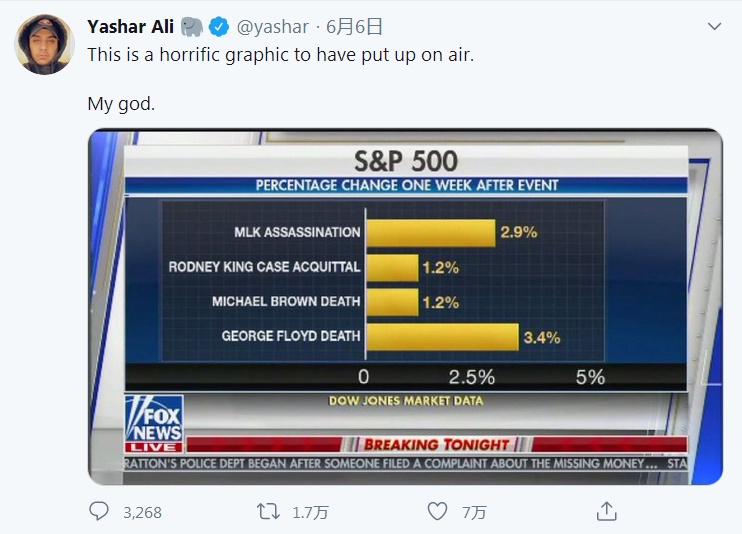Click the MLK Assassination bar in chart
The height and width of the screenshot is (534, 742).
click(431, 232)
